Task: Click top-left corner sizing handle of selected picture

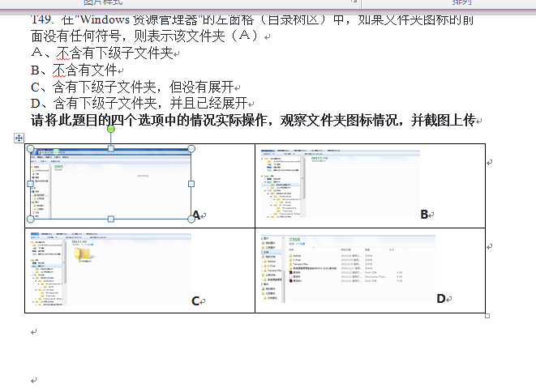Action: (31, 148)
